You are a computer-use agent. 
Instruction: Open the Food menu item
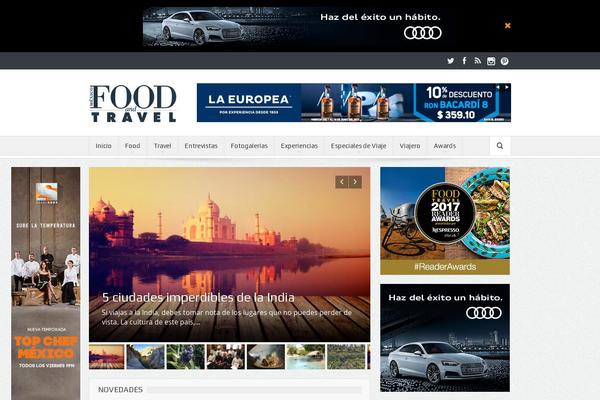click(x=132, y=146)
